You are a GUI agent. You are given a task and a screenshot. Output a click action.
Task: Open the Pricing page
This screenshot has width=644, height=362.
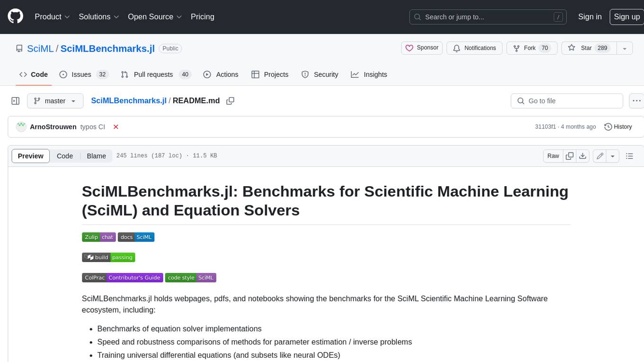pyautogui.click(x=202, y=17)
